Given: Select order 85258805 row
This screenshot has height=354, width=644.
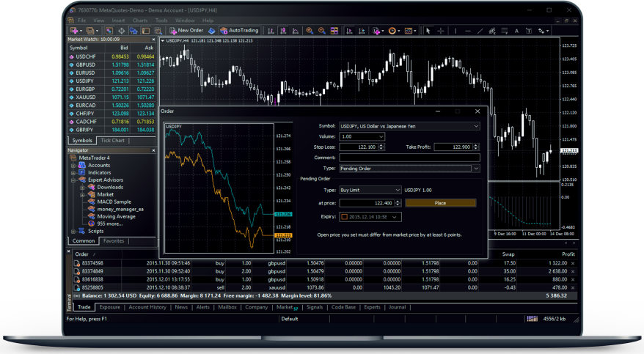Looking at the screenshot, I should click(x=324, y=288).
